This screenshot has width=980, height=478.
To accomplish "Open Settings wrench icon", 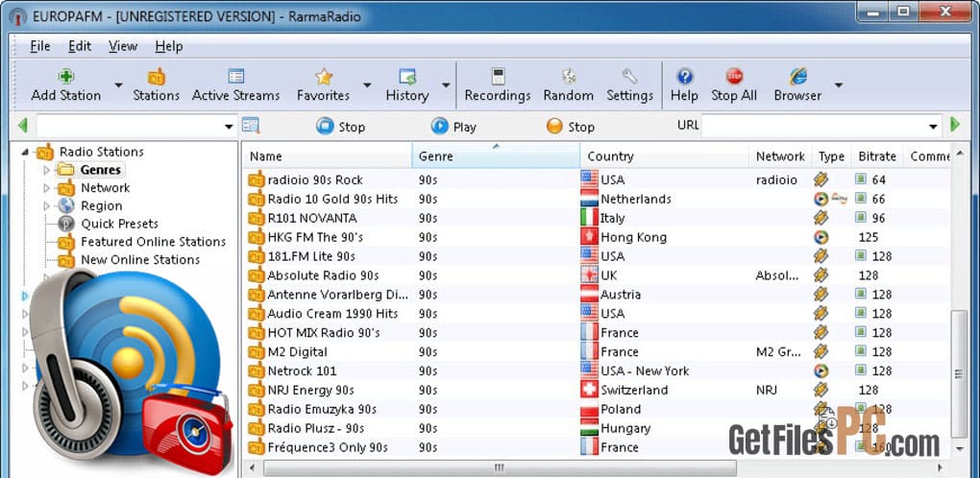I will 629,77.
